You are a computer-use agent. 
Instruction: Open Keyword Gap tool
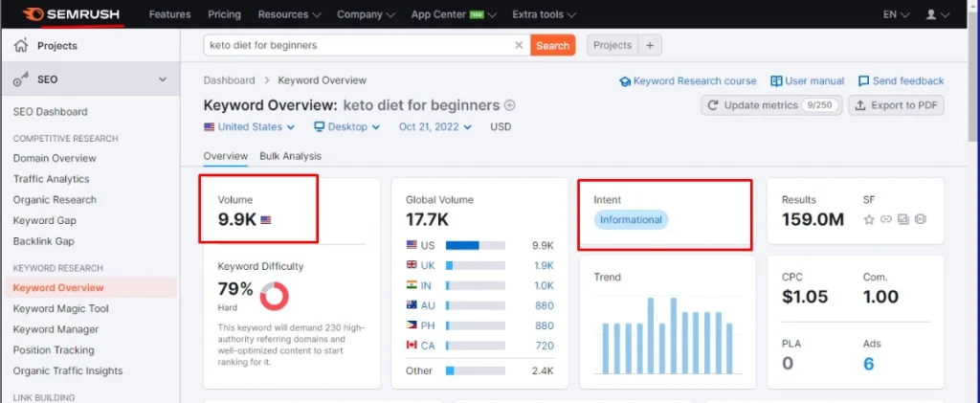point(44,220)
